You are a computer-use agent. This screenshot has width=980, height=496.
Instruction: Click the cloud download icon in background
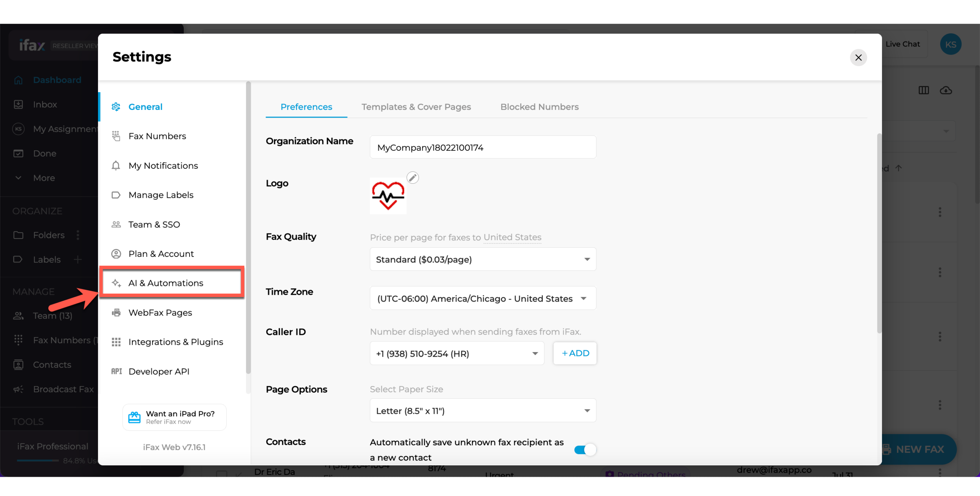[x=946, y=90]
